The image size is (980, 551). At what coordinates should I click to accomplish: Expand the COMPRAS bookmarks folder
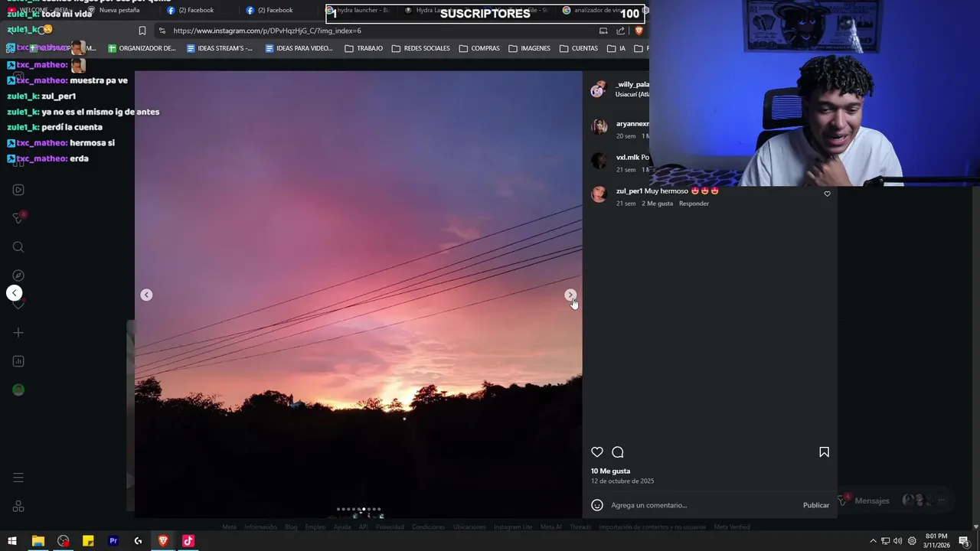coord(479,48)
